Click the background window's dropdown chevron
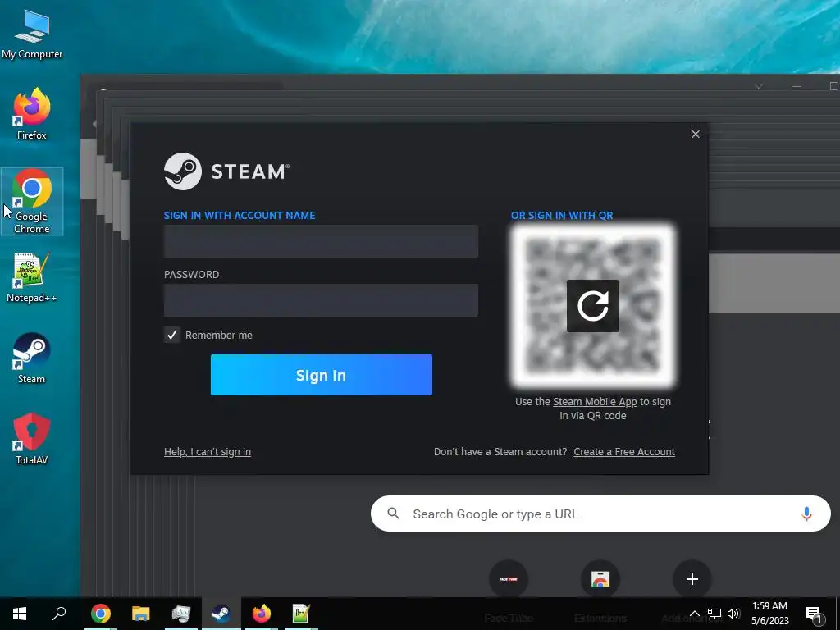The image size is (840, 630). click(x=759, y=86)
